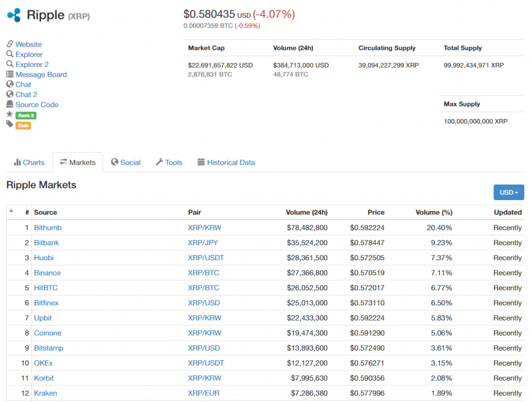Sort by the # column header
Image resolution: width=532 pixels, height=402 pixels.
click(27, 212)
